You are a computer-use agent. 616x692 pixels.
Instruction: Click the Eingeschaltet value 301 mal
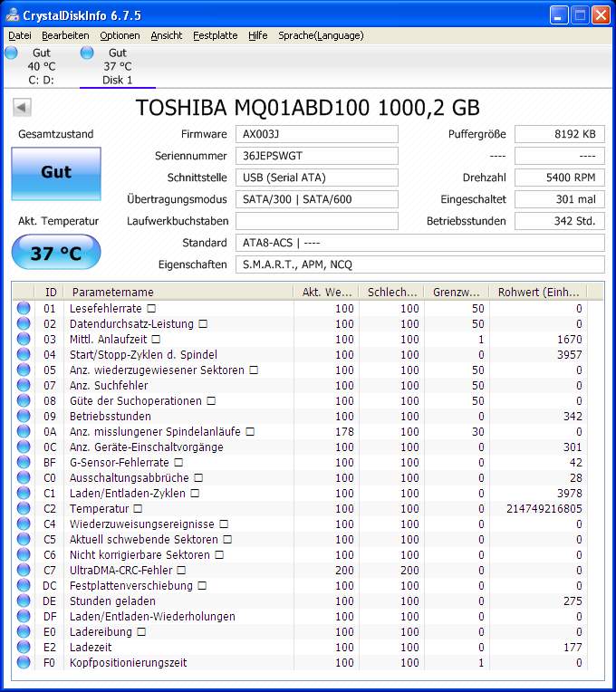coord(560,199)
